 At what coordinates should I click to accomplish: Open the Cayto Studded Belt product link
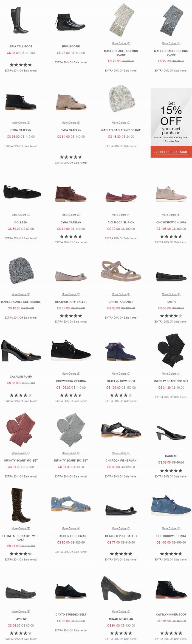pyautogui.click(x=71, y=614)
